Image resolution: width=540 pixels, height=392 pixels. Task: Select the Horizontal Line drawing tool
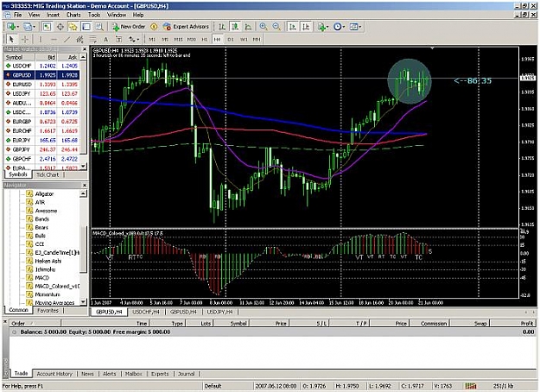point(54,39)
